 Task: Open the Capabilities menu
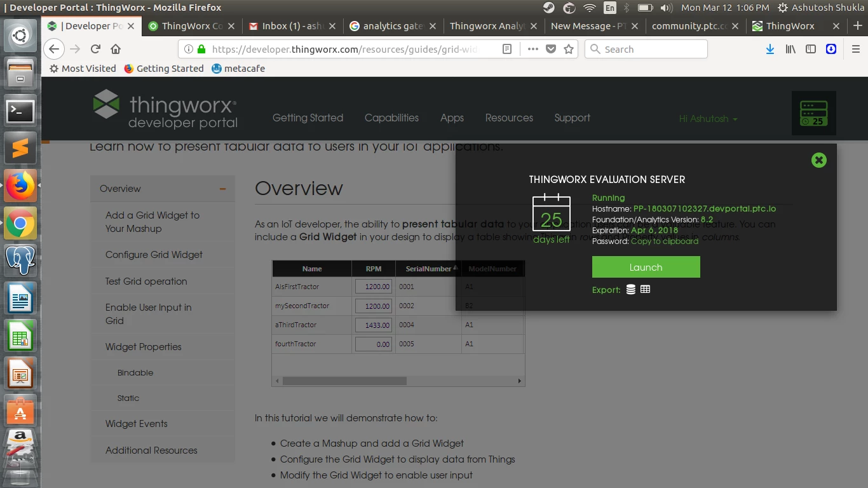391,118
